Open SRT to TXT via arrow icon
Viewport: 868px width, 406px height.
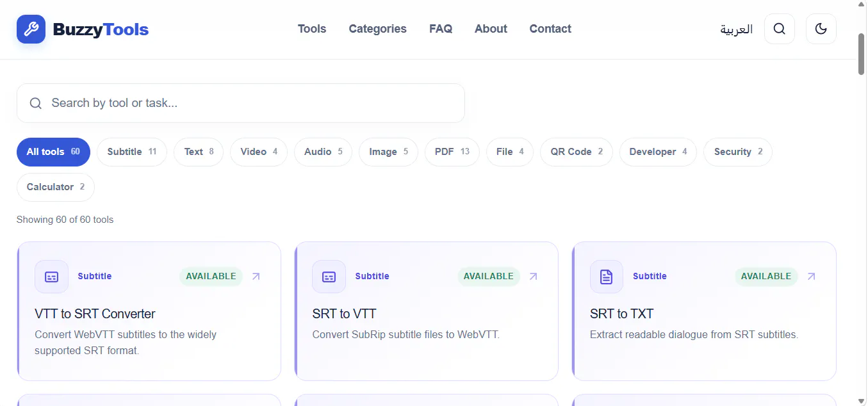[x=811, y=277]
